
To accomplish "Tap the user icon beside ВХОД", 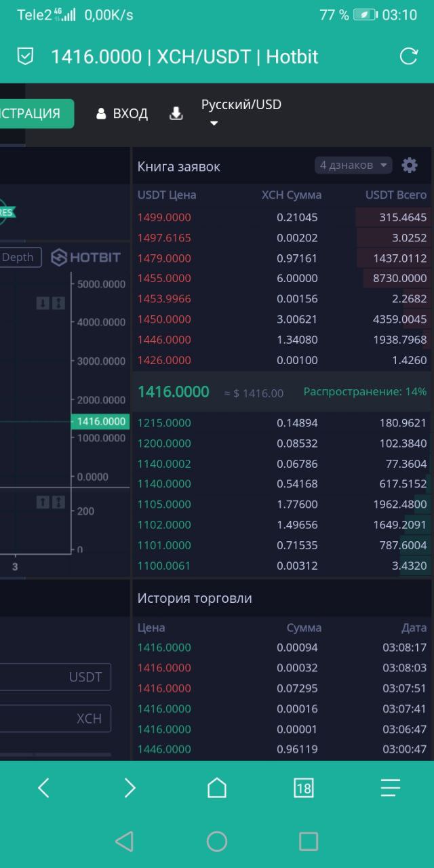I will coord(101,113).
